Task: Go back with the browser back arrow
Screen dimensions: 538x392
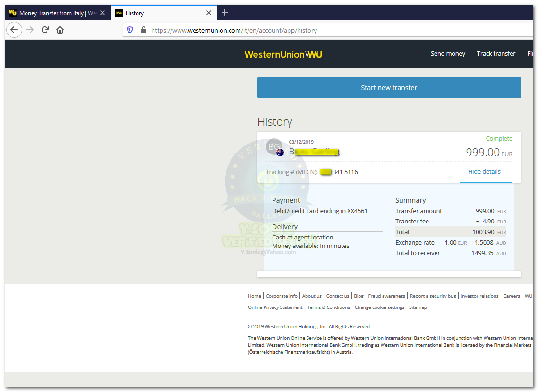Action: click(14, 30)
